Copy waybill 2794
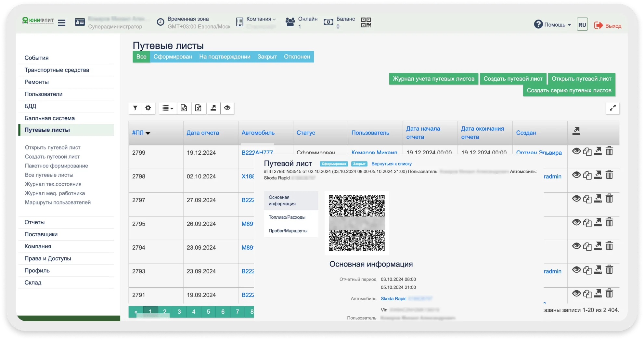The image size is (644, 340). pyautogui.click(x=587, y=246)
